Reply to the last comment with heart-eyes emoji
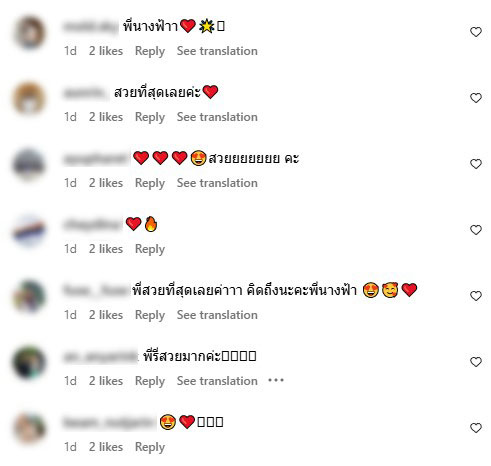 (x=150, y=447)
